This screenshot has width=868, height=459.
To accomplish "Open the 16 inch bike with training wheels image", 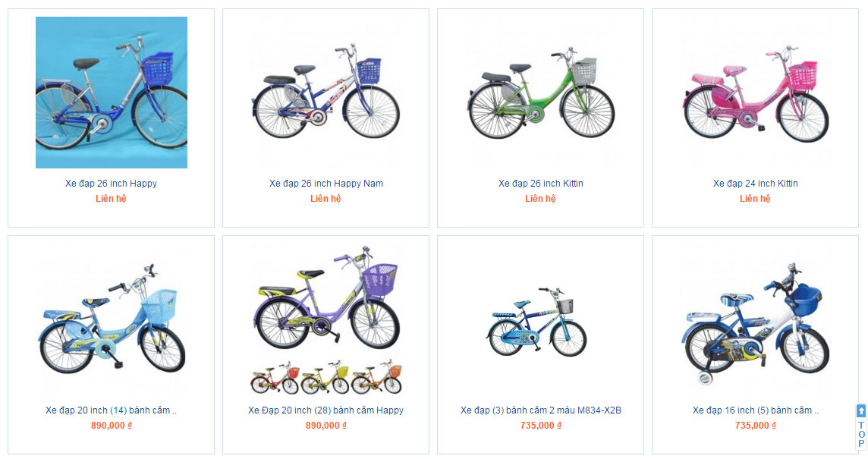I will 756,319.
